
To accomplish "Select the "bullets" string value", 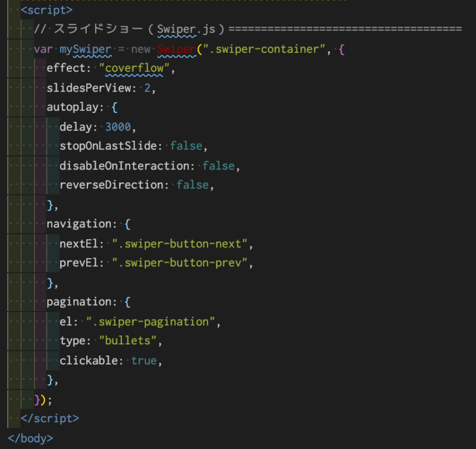I will click(x=128, y=341).
